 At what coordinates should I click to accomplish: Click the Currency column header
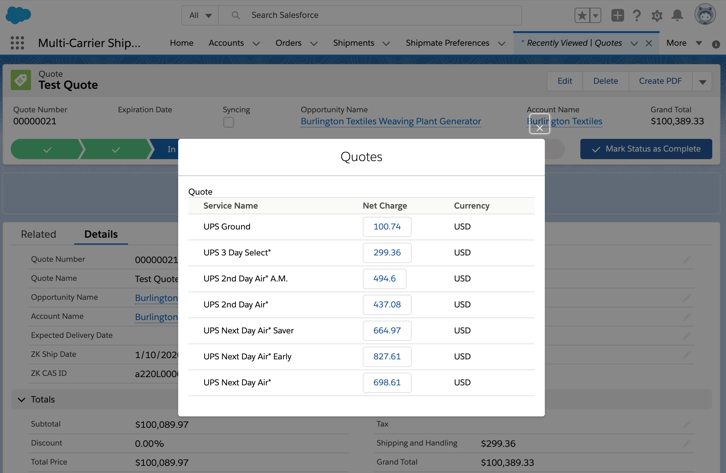[471, 206]
